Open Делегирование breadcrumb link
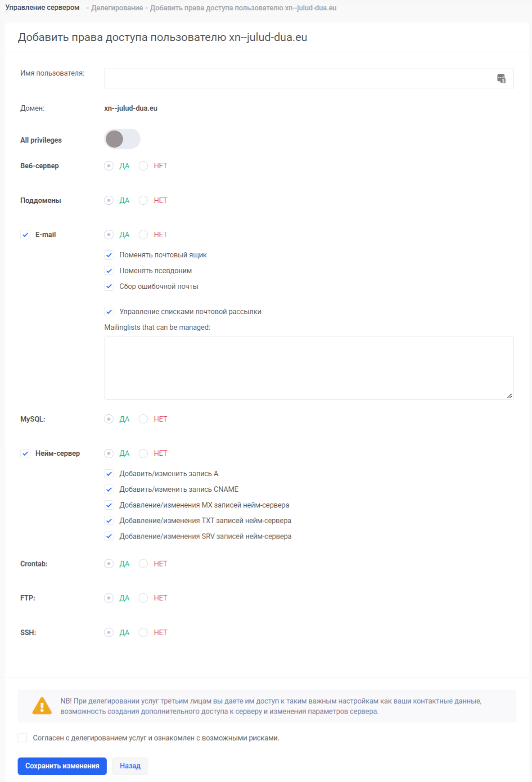This screenshot has height=782, width=532. 117,8
